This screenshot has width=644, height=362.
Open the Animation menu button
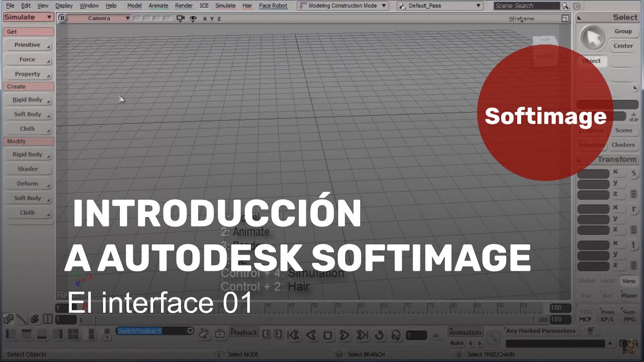(x=465, y=332)
